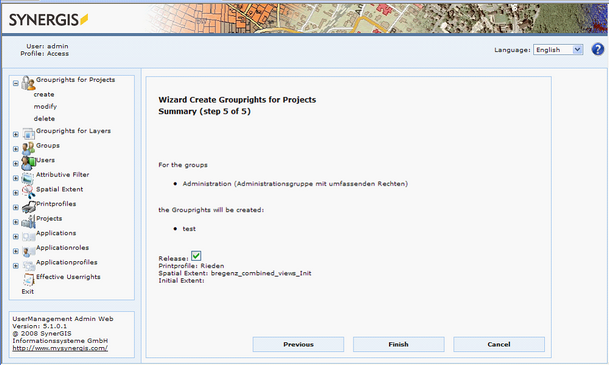Select delete under Grouprights for Projects
The image size is (609, 365).
tap(44, 118)
